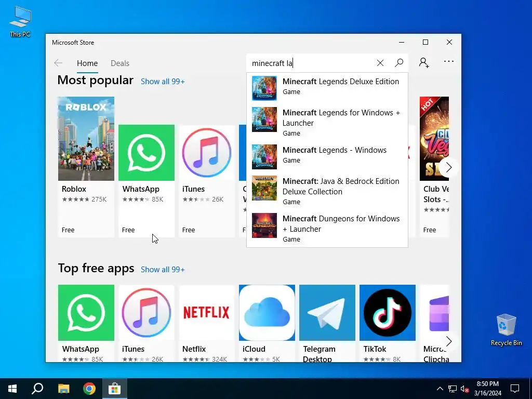Switch to the Deals tab
This screenshot has width=532, height=399.
pyautogui.click(x=120, y=63)
